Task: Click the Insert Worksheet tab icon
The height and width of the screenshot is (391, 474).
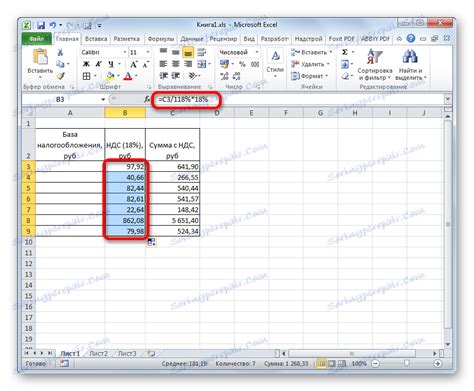Action: 152,353
